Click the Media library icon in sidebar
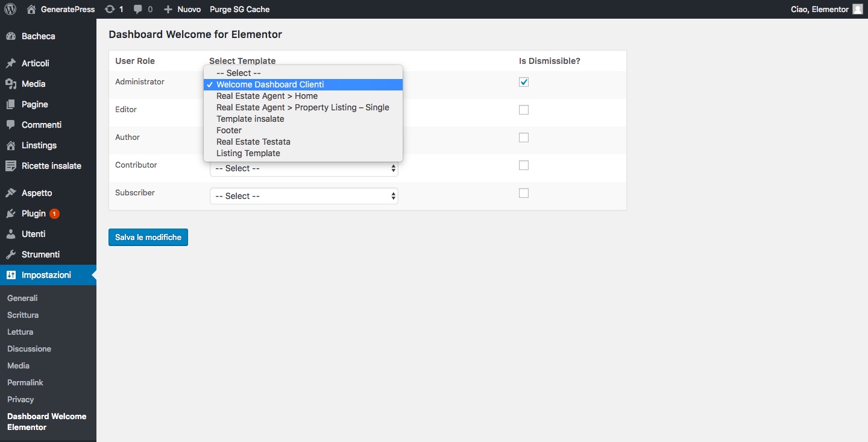 11,84
